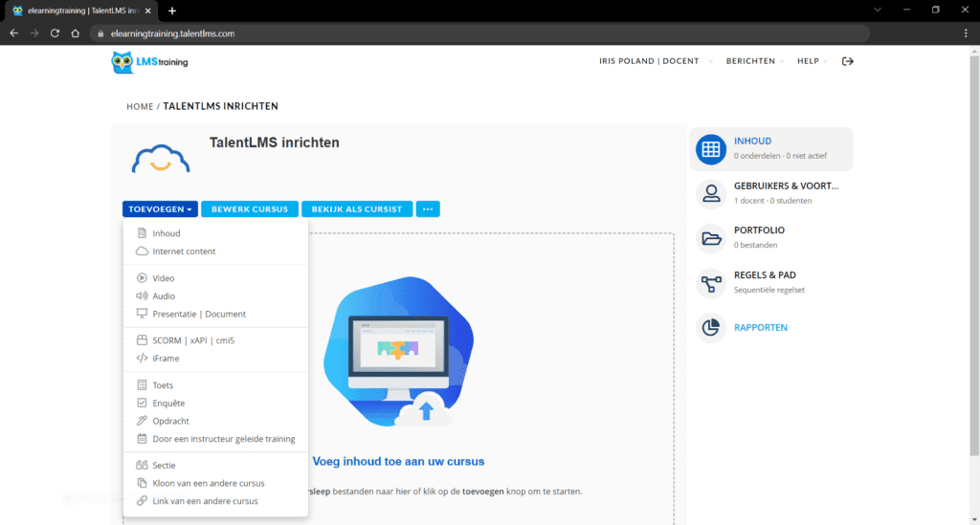The image size is (980, 525).
Task: Click the checkmark icon beside Enquête
Action: pos(142,403)
